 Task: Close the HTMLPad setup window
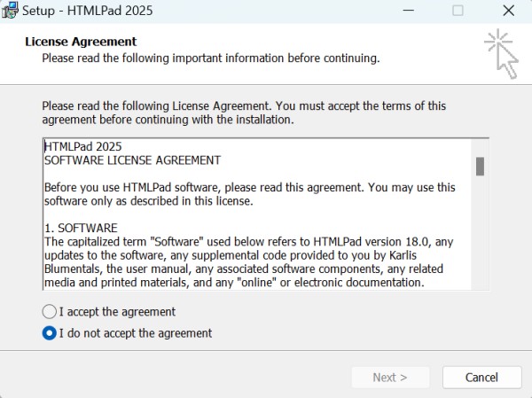(x=509, y=10)
